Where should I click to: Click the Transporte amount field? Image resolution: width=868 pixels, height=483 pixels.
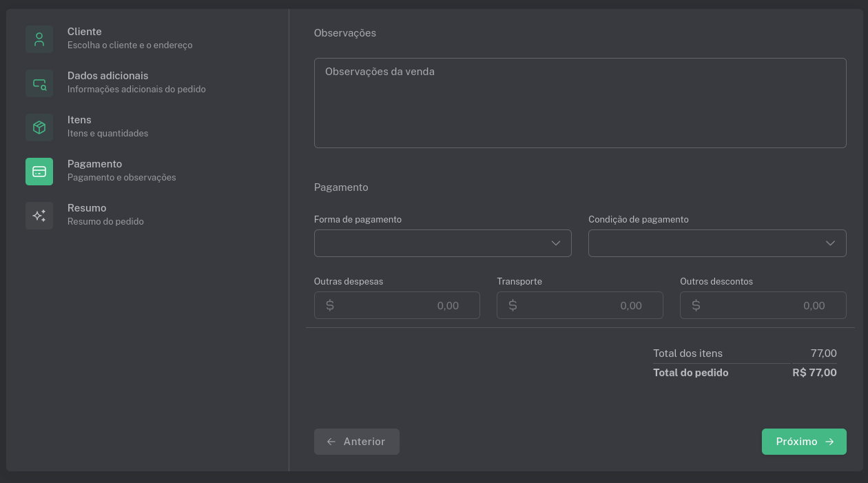(x=589, y=305)
